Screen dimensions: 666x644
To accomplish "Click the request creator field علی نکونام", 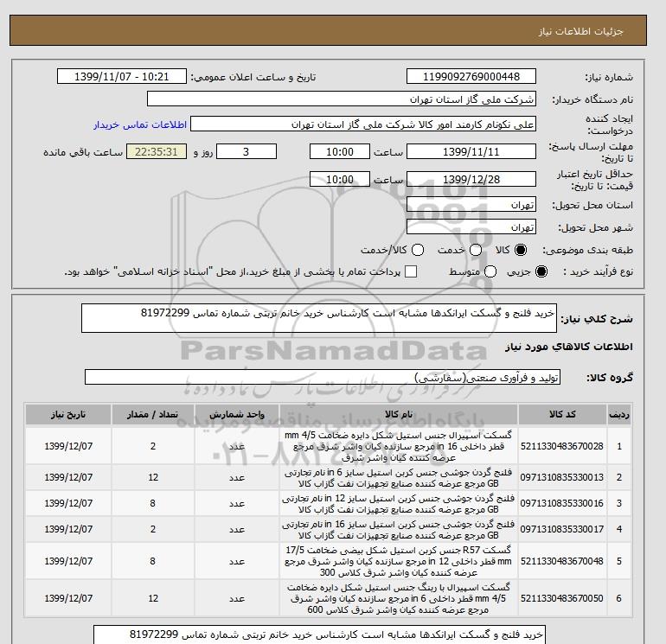I will (363, 124).
